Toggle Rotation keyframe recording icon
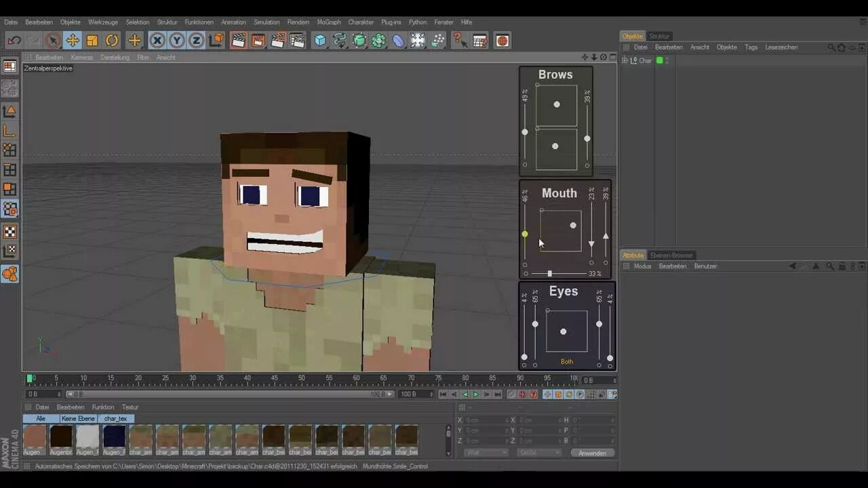The image size is (868, 488). pos(569,394)
